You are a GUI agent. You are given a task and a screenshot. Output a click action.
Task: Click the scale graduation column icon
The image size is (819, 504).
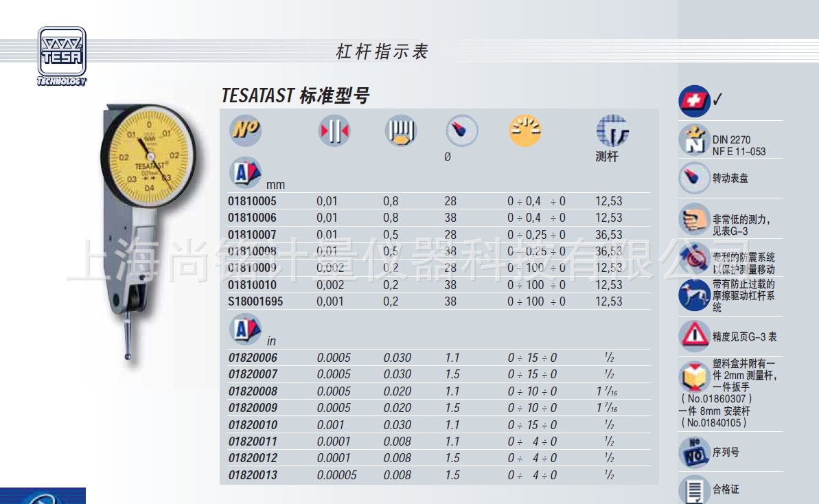(x=401, y=130)
